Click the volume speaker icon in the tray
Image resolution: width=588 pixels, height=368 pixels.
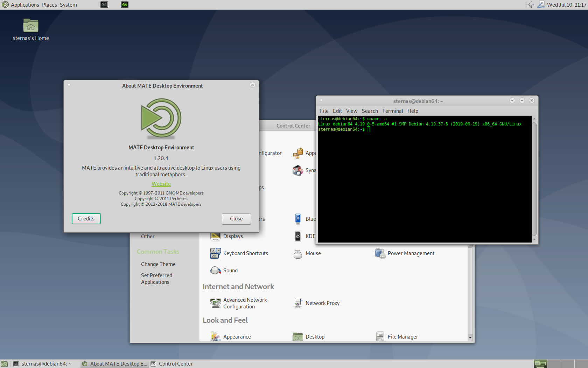click(x=531, y=5)
